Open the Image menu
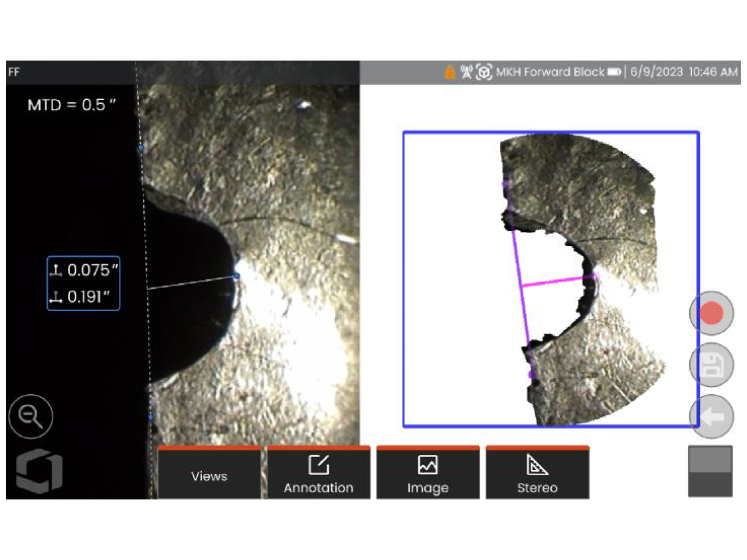The width and height of the screenshot is (747, 560). (428, 474)
